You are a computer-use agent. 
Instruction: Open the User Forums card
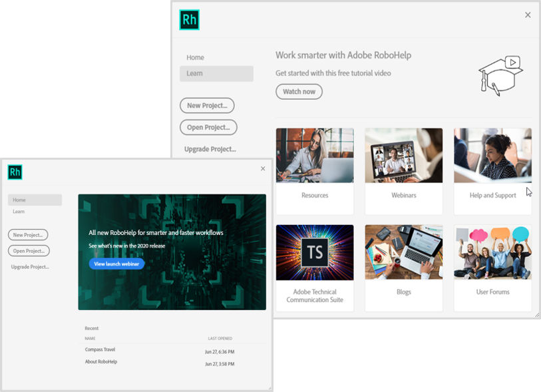(x=492, y=268)
